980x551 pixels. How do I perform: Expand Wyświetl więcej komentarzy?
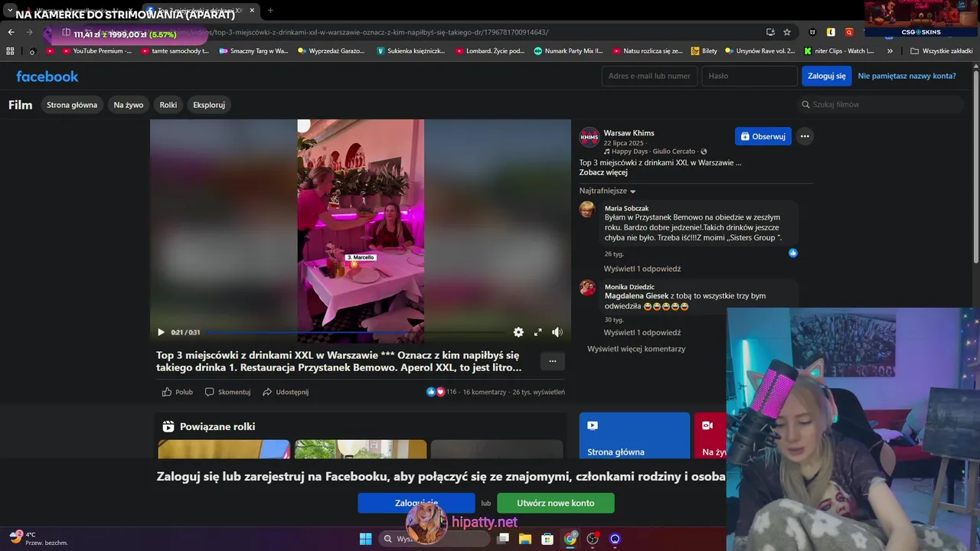pos(636,349)
